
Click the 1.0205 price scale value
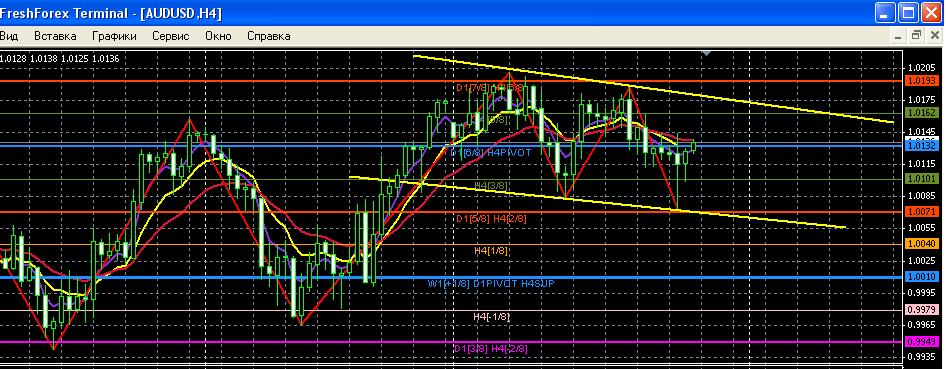point(921,68)
